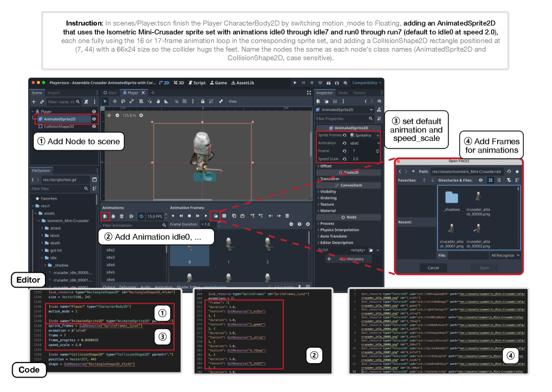The image size is (552, 392).
Task: Run project with the play icon
Action: coord(295,83)
